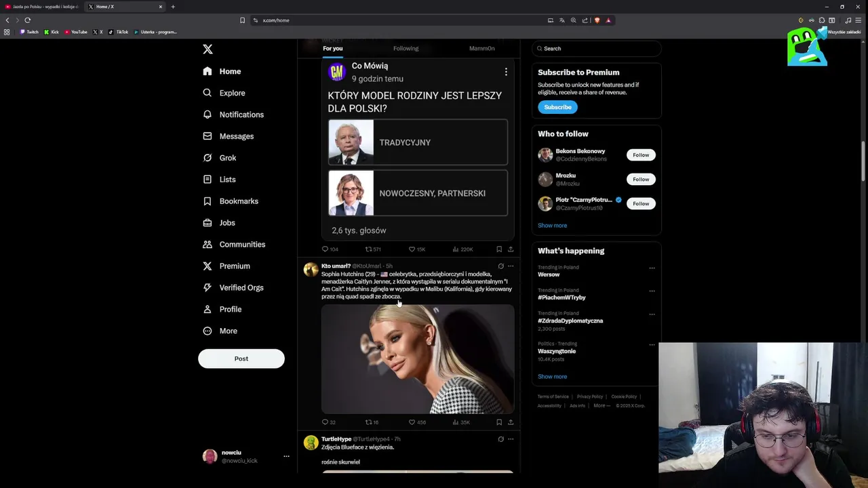
Task: Open Explore in the sidebar
Action: point(224,93)
